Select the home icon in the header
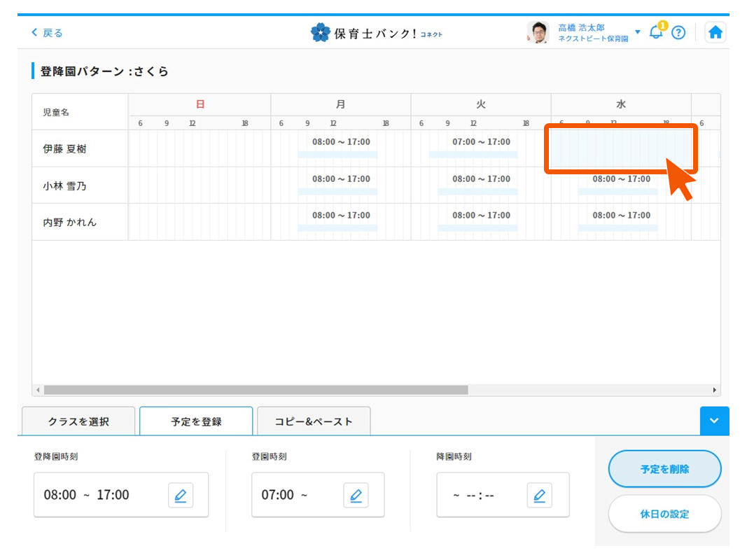Viewport: 747px width, 560px height. [x=715, y=31]
